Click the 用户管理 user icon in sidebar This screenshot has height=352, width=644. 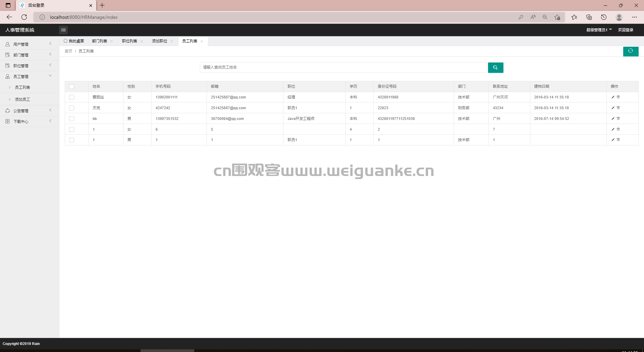pyautogui.click(x=7, y=44)
